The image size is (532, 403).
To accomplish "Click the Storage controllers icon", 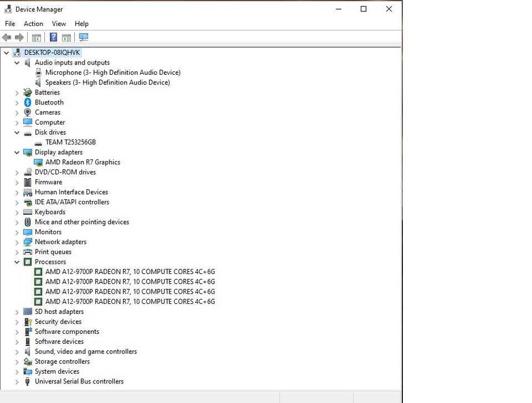I will [28, 362].
